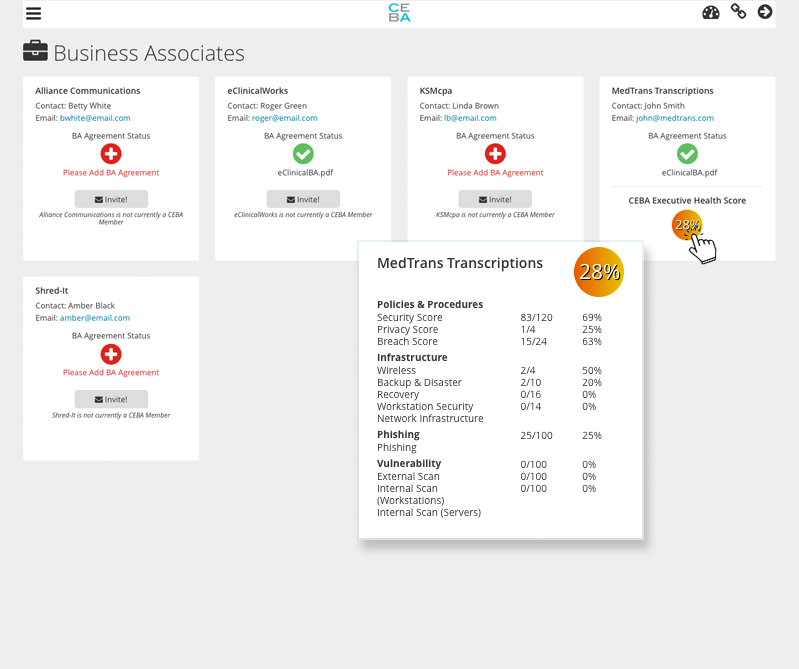Click the 15/24 breach score value
Viewport: 799px width, 669px height.
[x=533, y=341]
